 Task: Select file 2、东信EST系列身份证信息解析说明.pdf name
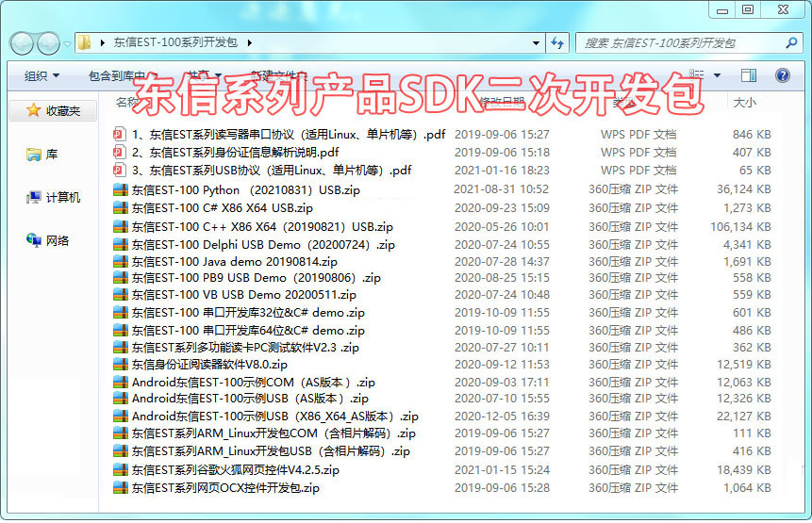point(235,152)
